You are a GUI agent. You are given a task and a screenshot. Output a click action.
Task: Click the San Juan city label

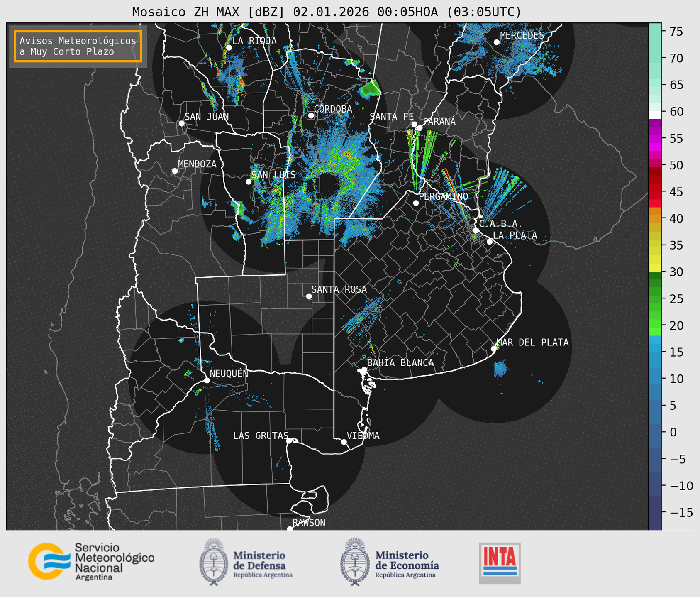tap(206, 117)
